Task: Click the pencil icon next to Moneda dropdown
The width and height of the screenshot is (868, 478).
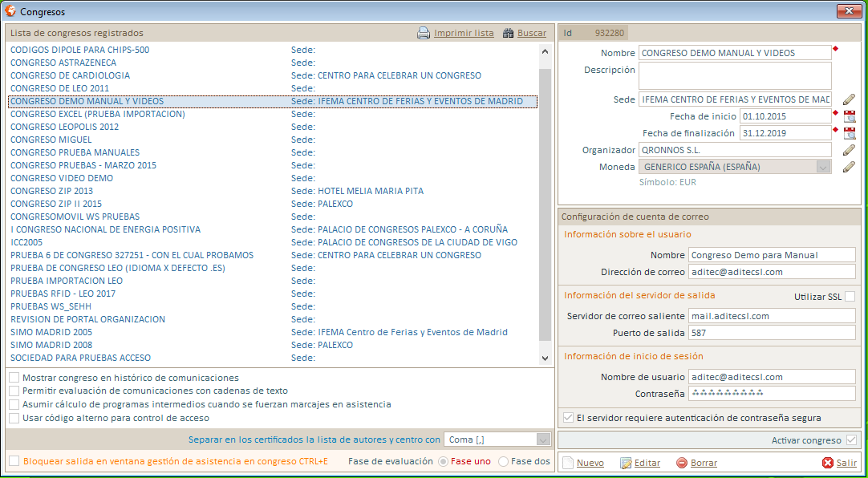Action: click(x=850, y=167)
